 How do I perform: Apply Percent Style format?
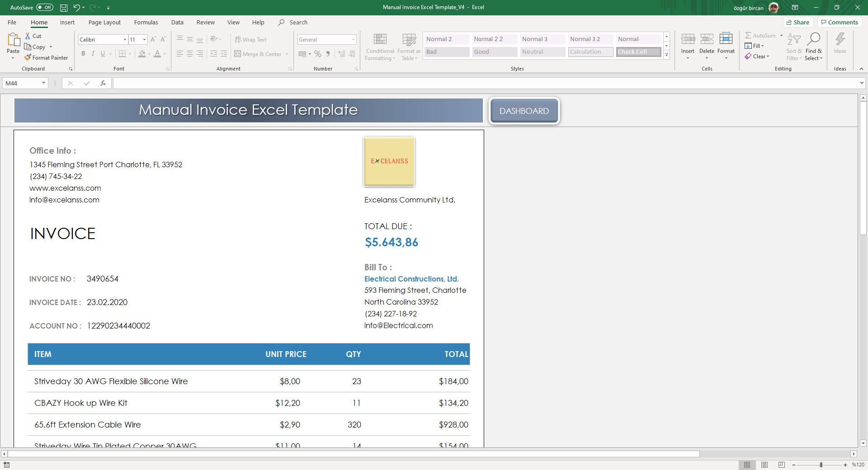point(318,54)
